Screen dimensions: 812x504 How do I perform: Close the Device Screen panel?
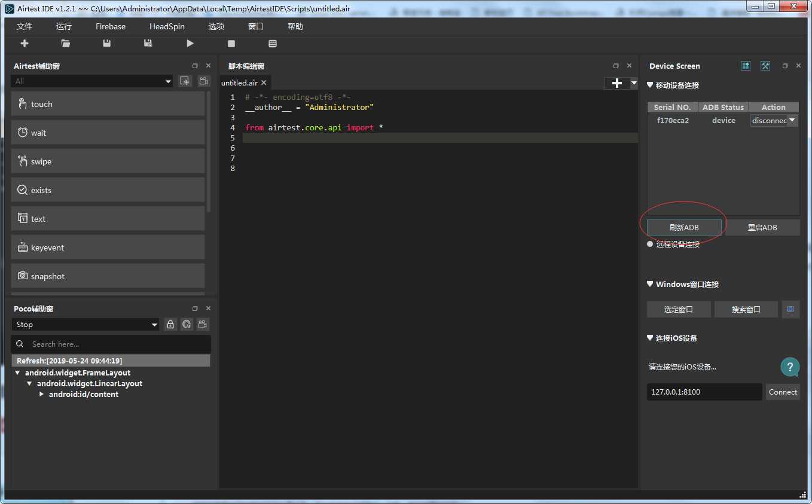[798, 66]
